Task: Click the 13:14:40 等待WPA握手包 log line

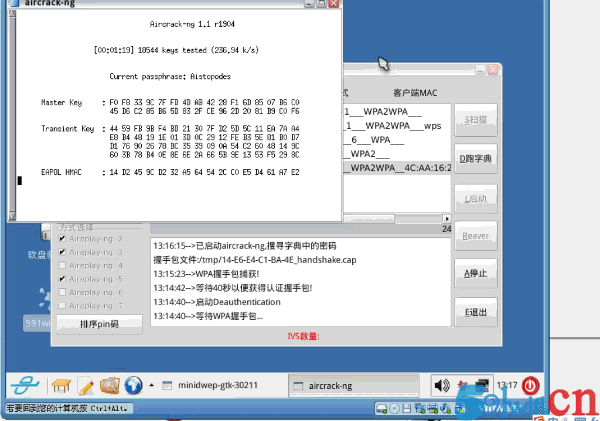Action: click(x=208, y=316)
